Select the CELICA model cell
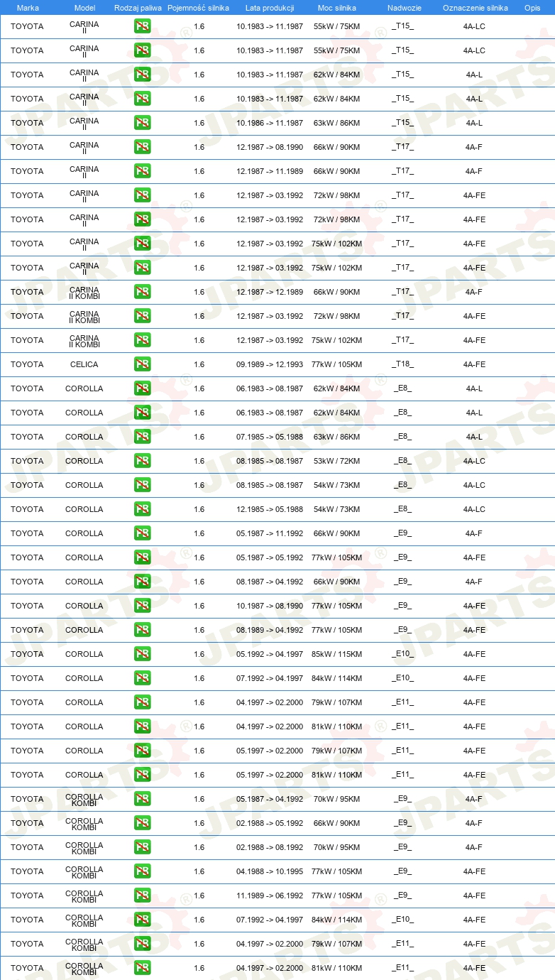The image size is (555, 980). 84,364
